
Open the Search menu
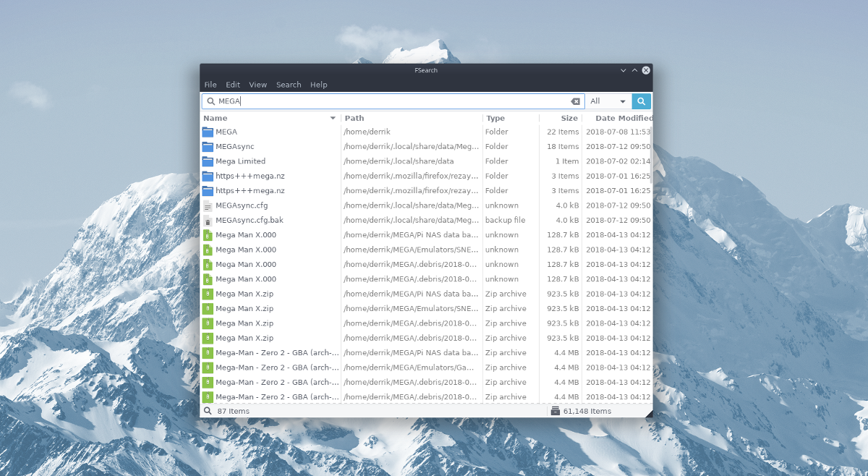(289, 85)
